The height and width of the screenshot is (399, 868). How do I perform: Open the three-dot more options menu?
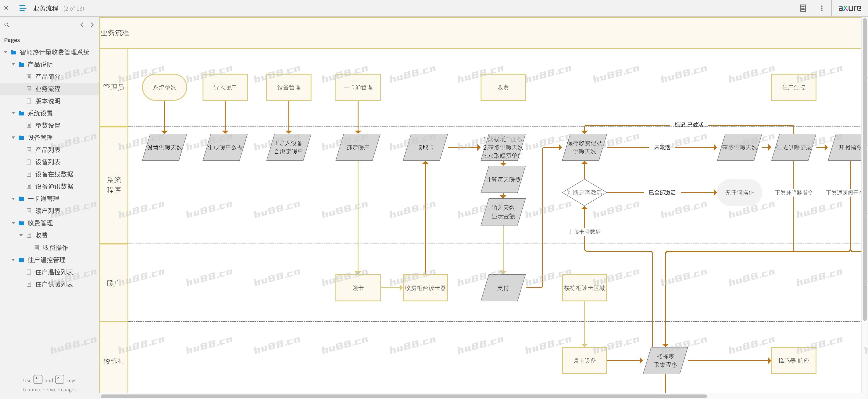[x=821, y=8]
